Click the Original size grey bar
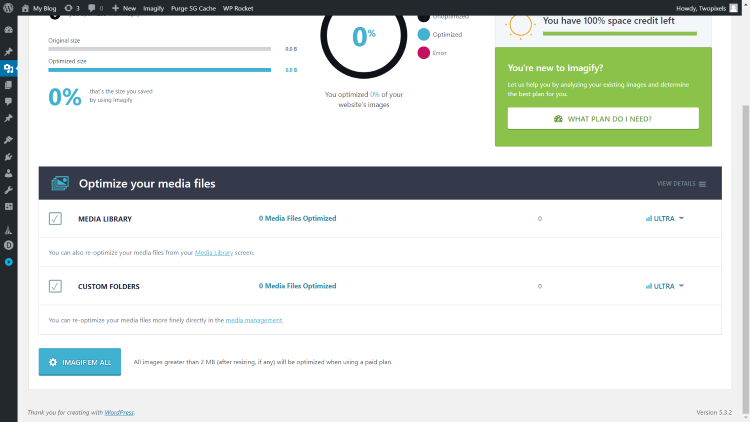Screen dimensions: 750x422 coord(159,49)
